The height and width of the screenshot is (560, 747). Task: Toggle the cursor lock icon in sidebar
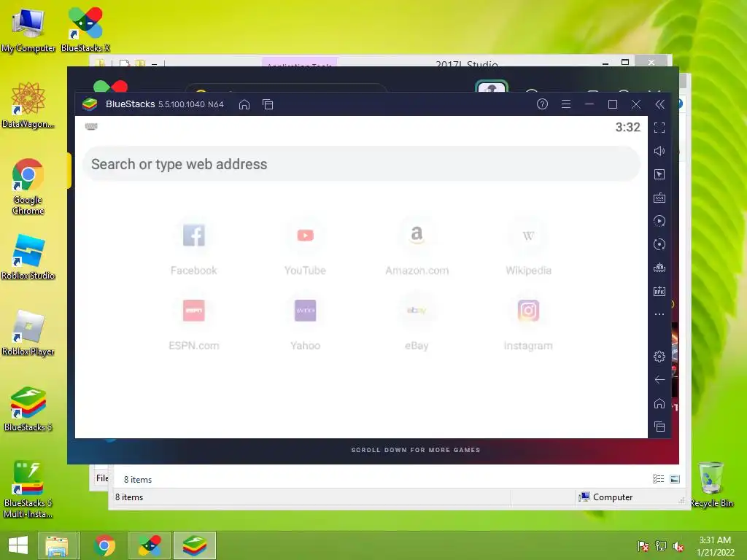(x=659, y=174)
